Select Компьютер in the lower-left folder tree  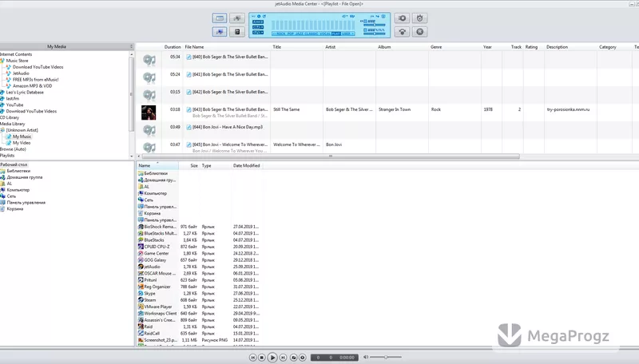[18, 190]
